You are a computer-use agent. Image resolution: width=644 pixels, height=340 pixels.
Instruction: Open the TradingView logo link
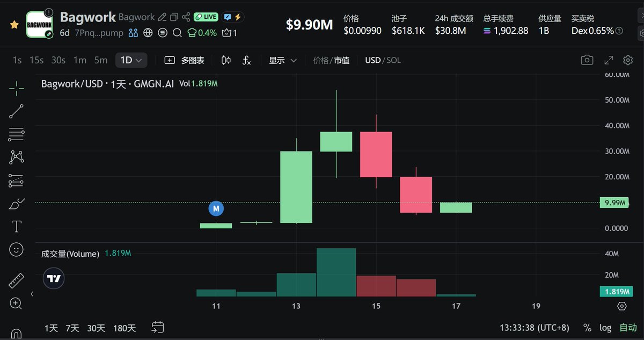click(54, 279)
